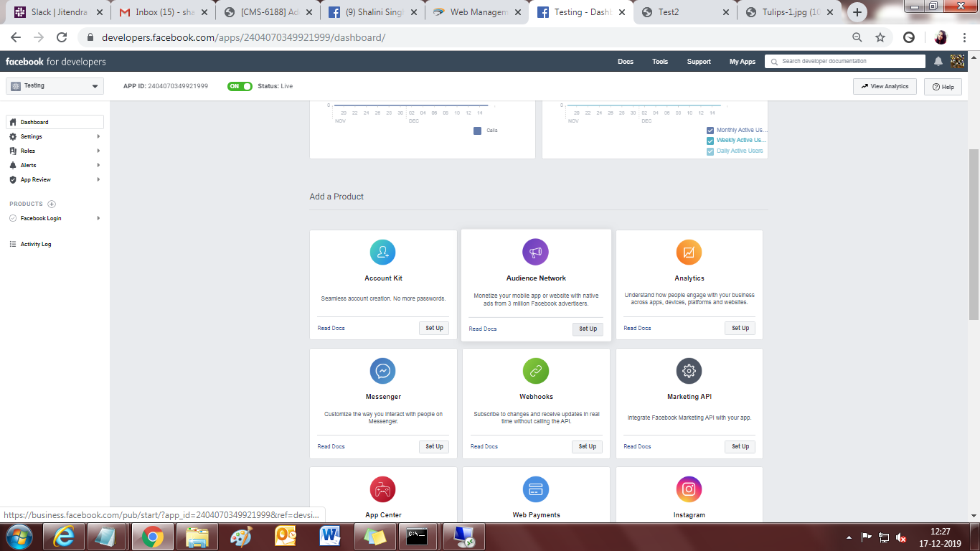Set Up the Webhooks product
Viewport: 980px width, 551px height.
(x=587, y=446)
